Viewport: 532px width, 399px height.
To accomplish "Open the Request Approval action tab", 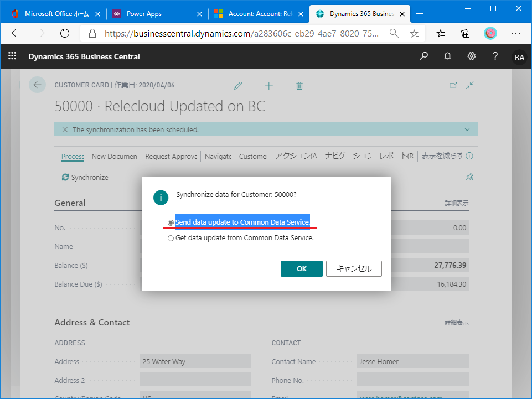I will 171,157.
